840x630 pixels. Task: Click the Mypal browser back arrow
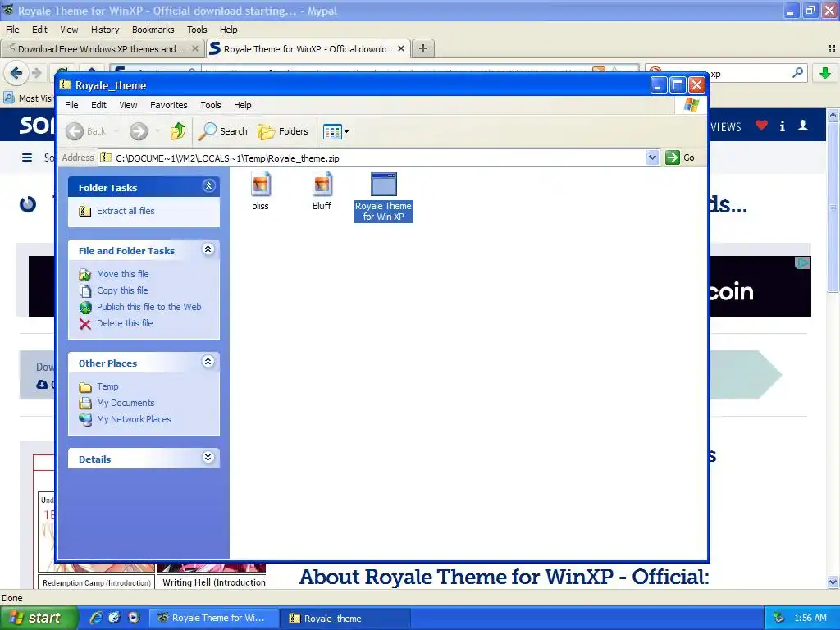coord(16,73)
